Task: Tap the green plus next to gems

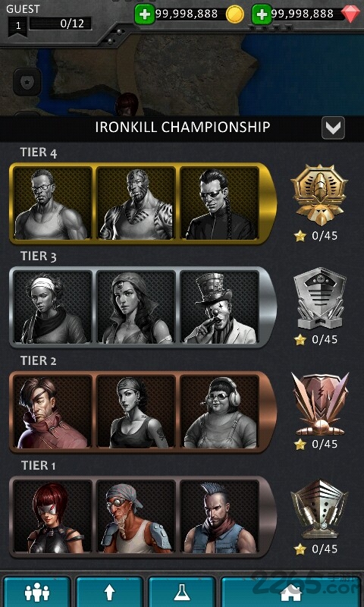Action: tap(262, 14)
